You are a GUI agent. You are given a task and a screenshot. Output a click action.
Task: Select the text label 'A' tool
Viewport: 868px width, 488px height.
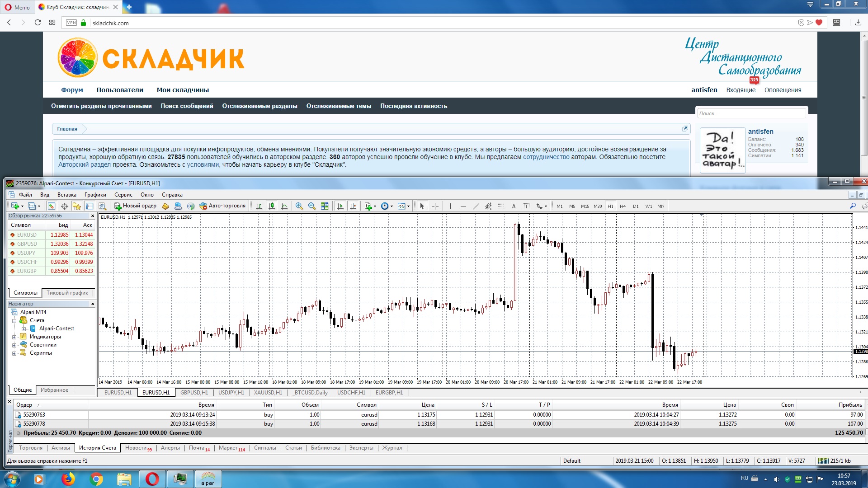pos(514,206)
